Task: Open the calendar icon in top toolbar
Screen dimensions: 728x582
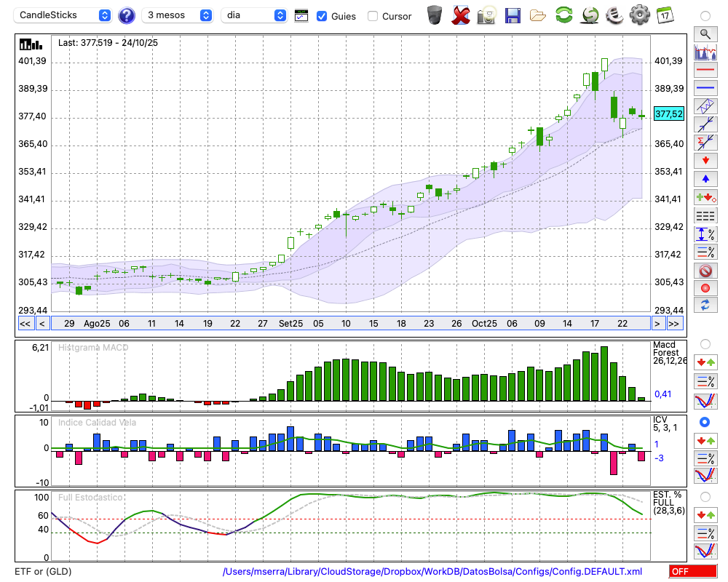Action: click(665, 15)
